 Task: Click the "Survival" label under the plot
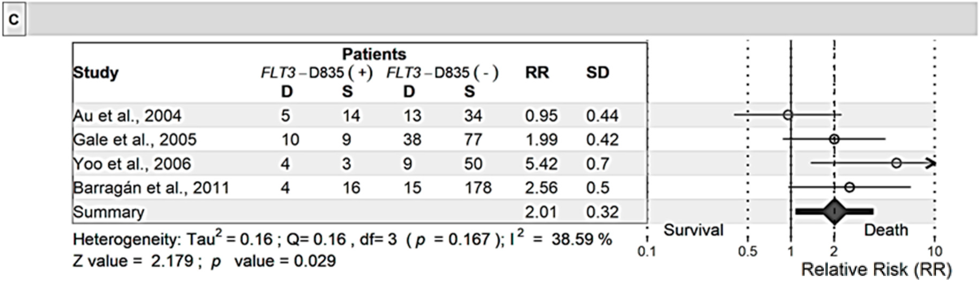693,230
